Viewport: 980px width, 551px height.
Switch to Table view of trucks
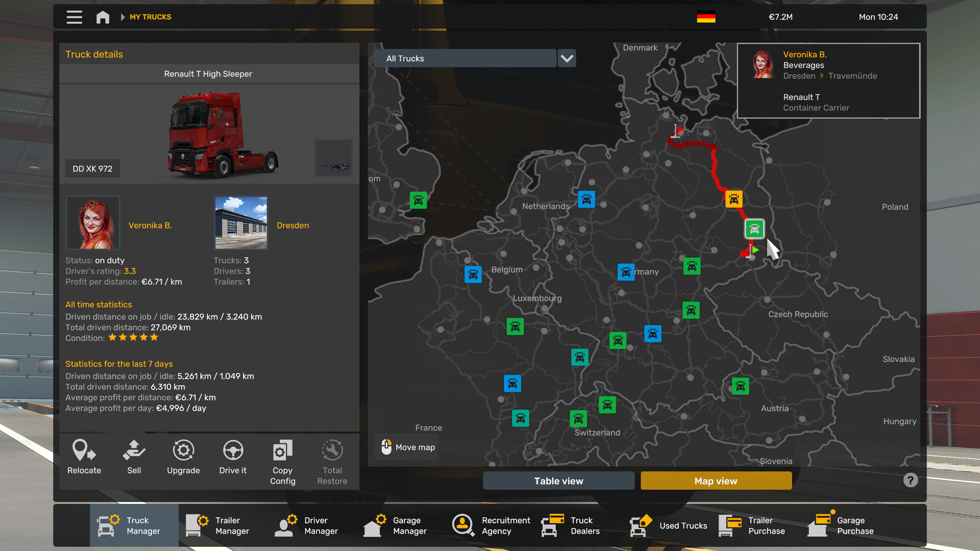pyautogui.click(x=558, y=480)
